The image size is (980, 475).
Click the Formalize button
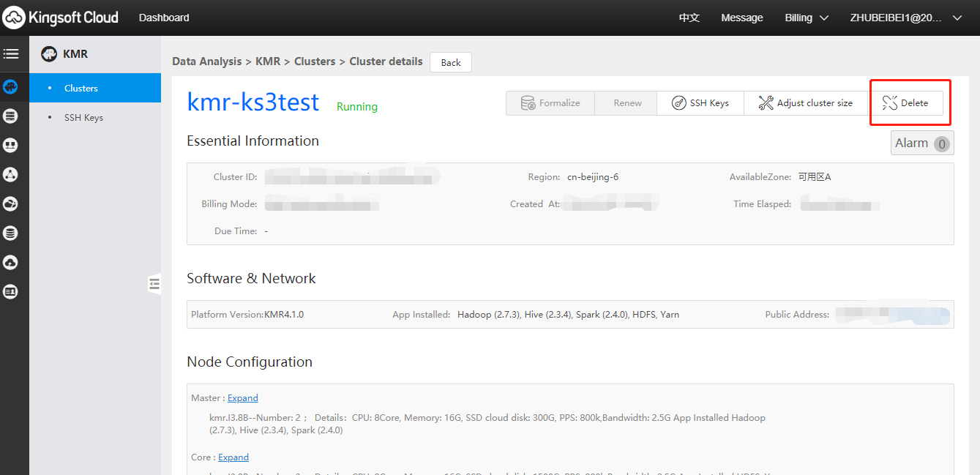click(x=550, y=103)
